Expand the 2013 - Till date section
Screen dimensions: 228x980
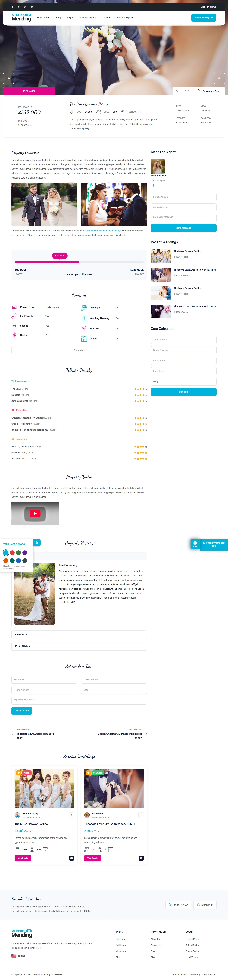(x=79, y=646)
